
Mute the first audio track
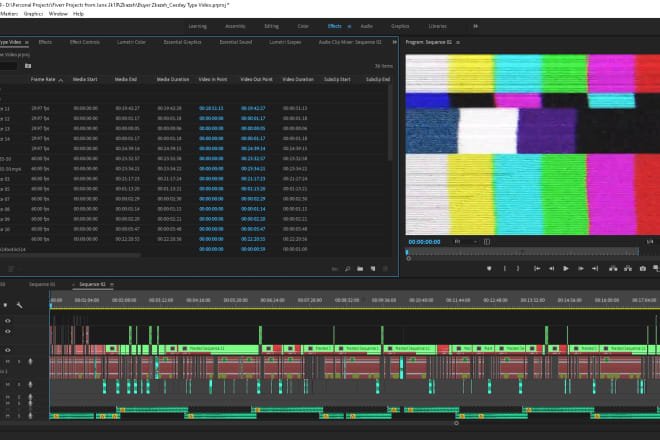click(8, 361)
